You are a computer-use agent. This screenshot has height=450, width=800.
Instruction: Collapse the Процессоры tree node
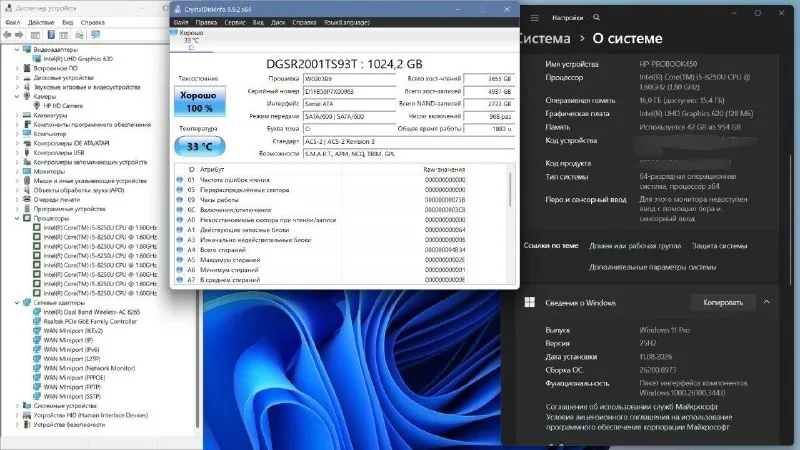[17, 218]
